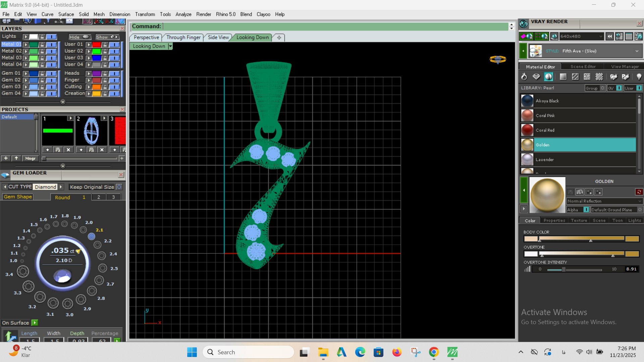Viewport: 644px width, 362px height.
Task: Toggle Metal 01 layer visibility switch
Action: [x=51, y=44]
